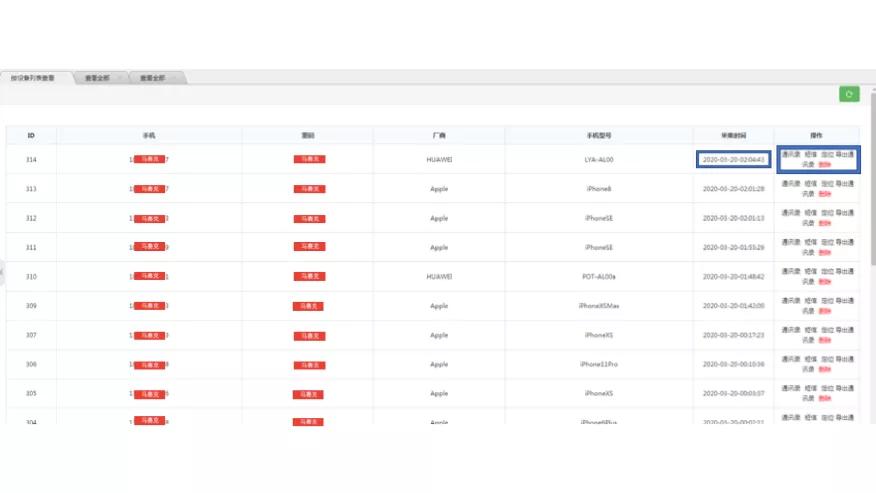Click the HUAWEI vendor cell in row 314
Screen dimensions: 876x493
[439, 159]
